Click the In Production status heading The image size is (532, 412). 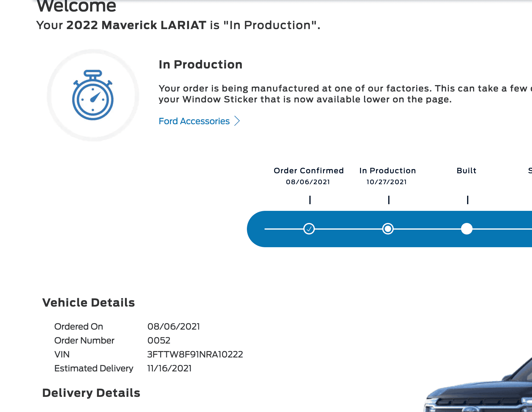pyautogui.click(x=200, y=65)
